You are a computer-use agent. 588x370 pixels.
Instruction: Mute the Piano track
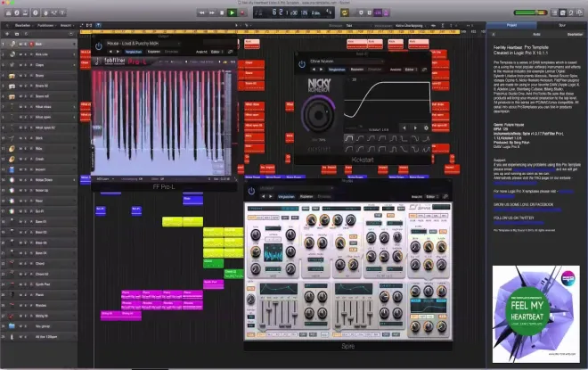coord(20,295)
